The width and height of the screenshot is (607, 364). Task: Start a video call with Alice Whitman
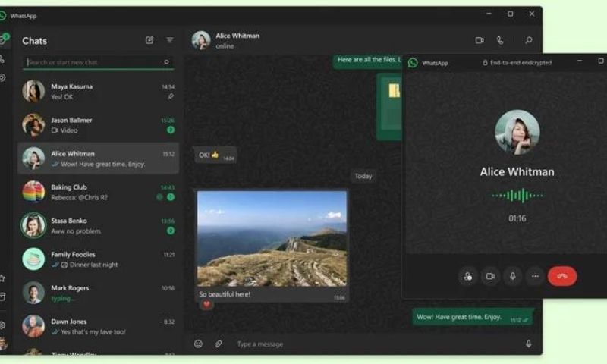(x=480, y=40)
